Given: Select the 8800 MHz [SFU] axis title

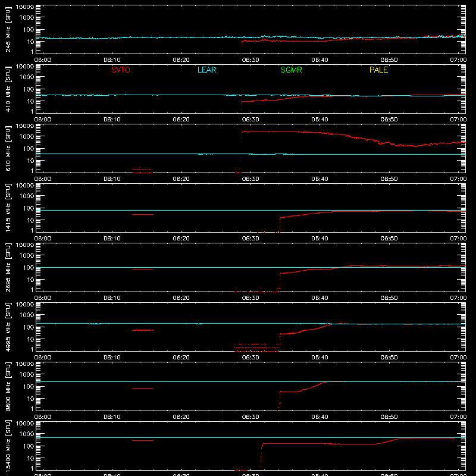Looking at the screenshot, I should (8, 386).
